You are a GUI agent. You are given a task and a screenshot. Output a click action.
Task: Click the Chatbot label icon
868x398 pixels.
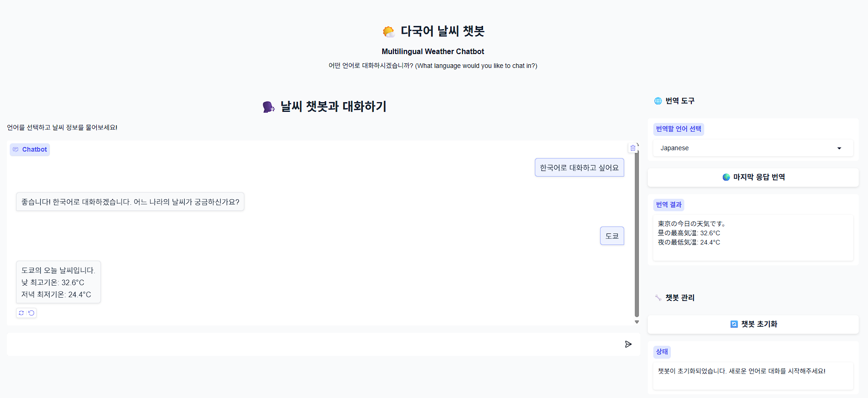click(16, 149)
